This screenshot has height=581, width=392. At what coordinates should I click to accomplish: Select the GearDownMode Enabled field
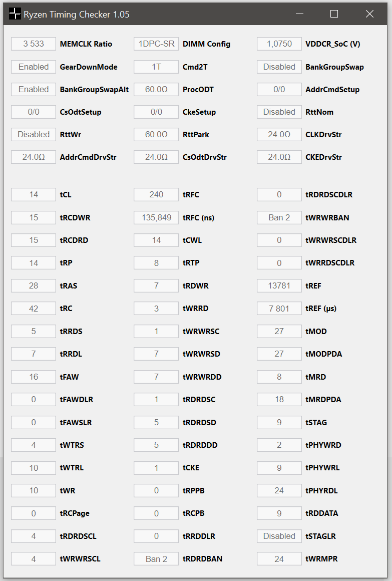click(34, 67)
